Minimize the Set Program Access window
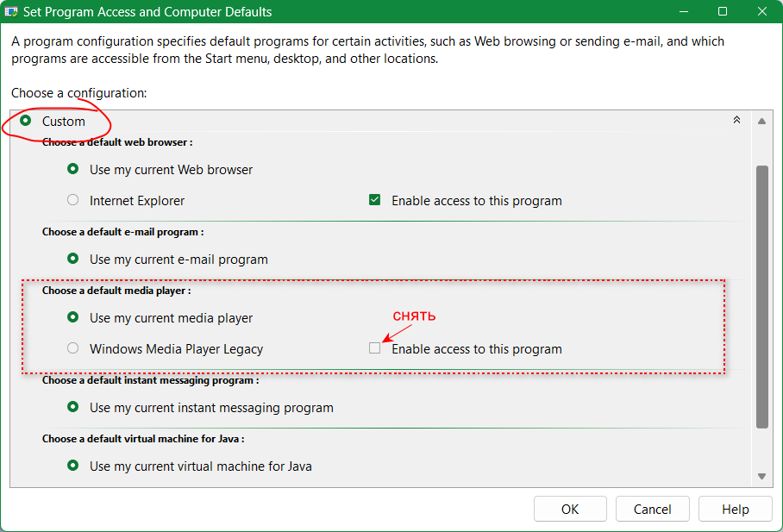Image resolution: width=783 pixels, height=532 pixels. (684, 11)
